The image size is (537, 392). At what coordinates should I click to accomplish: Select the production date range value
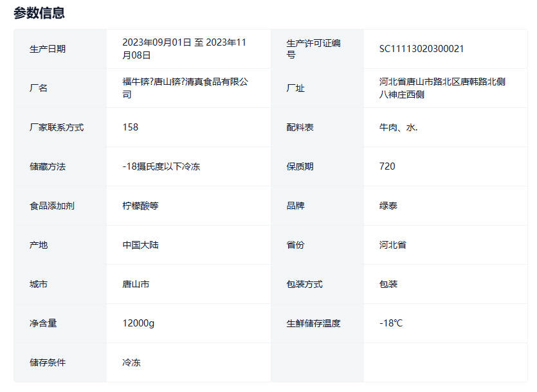coord(185,49)
